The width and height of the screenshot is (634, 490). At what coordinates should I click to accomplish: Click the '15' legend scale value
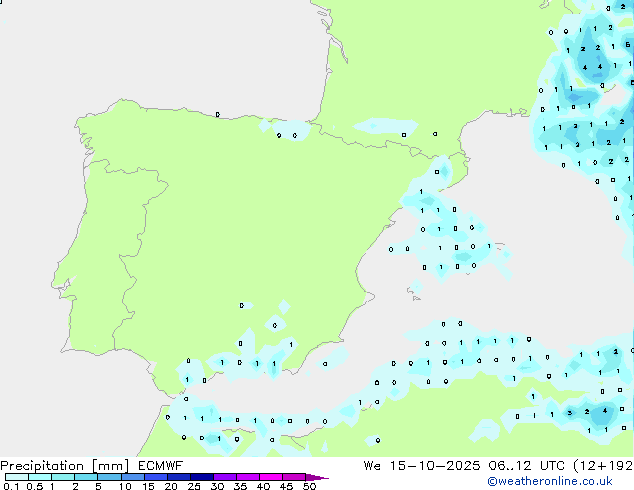tap(148, 486)
